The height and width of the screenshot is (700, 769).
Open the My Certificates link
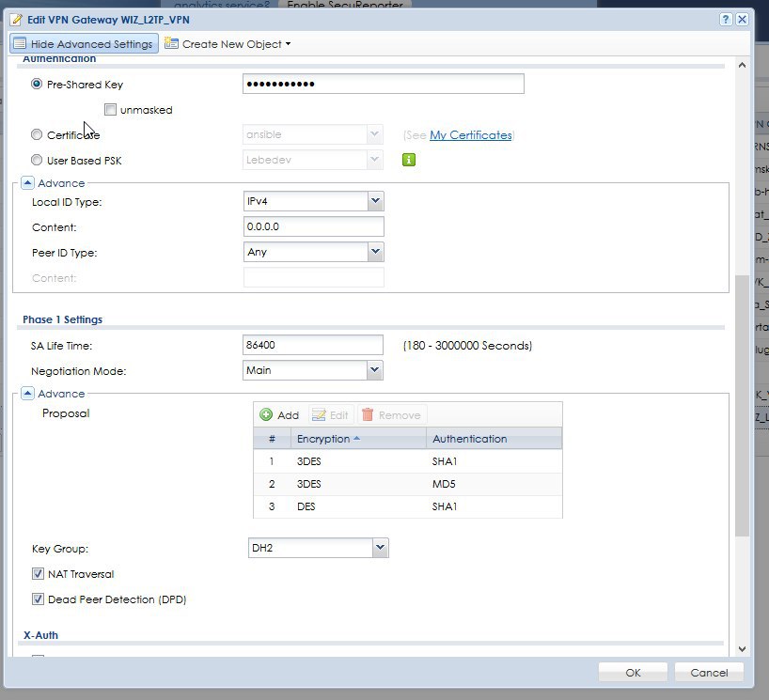click(471, 134)
